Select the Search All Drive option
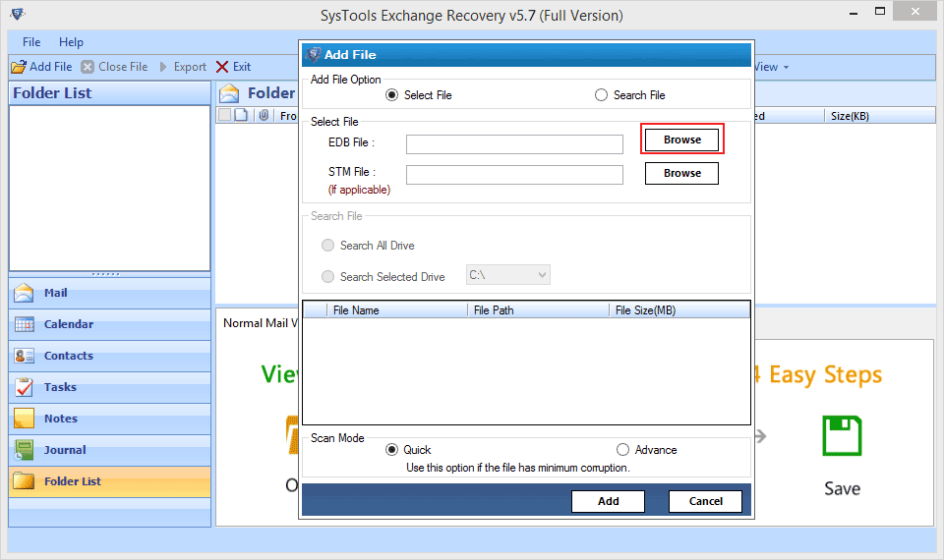 [327, 246]
